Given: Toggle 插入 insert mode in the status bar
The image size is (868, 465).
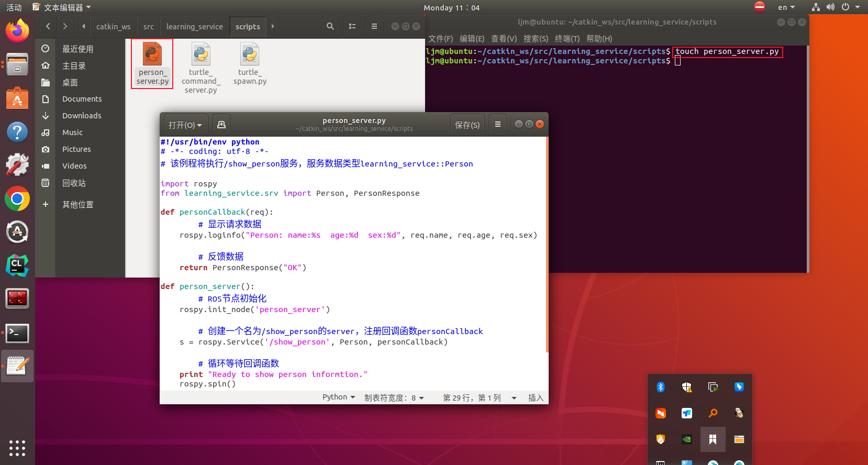Looking at the screenshot, I should pyautogui.click(x=536, y=398).
